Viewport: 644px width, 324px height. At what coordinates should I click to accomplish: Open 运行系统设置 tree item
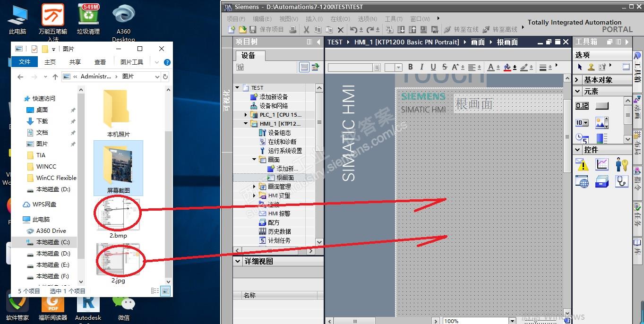284,151
